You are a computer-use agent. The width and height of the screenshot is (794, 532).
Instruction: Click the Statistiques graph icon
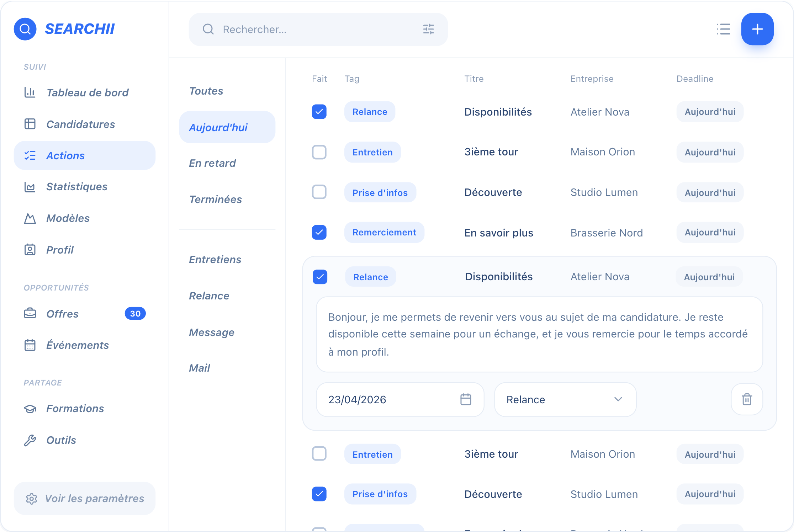click(30, 187)
